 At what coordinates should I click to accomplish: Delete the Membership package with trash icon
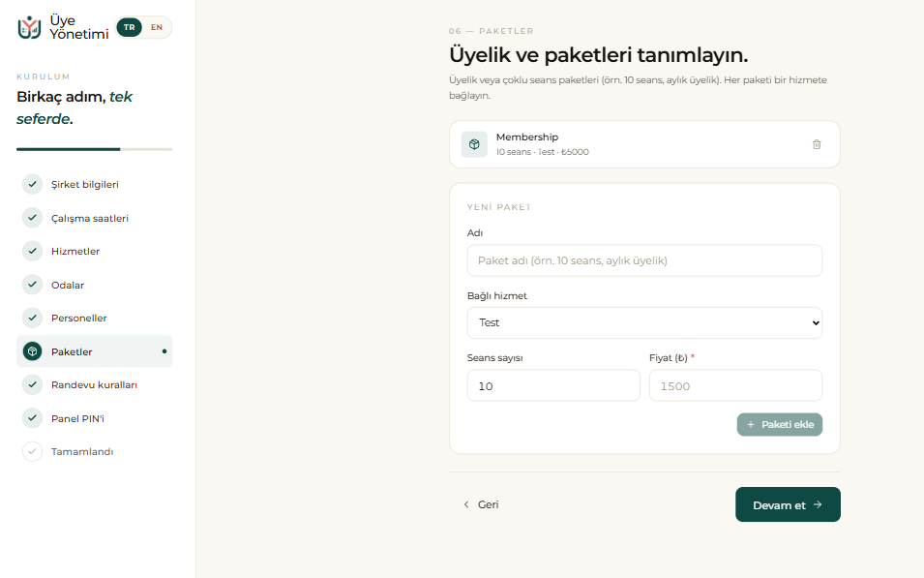817,144
